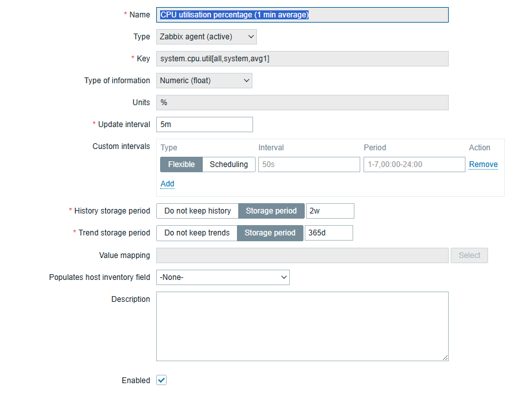Open Populates host inventory field dropdown

[x=223, y=277]
